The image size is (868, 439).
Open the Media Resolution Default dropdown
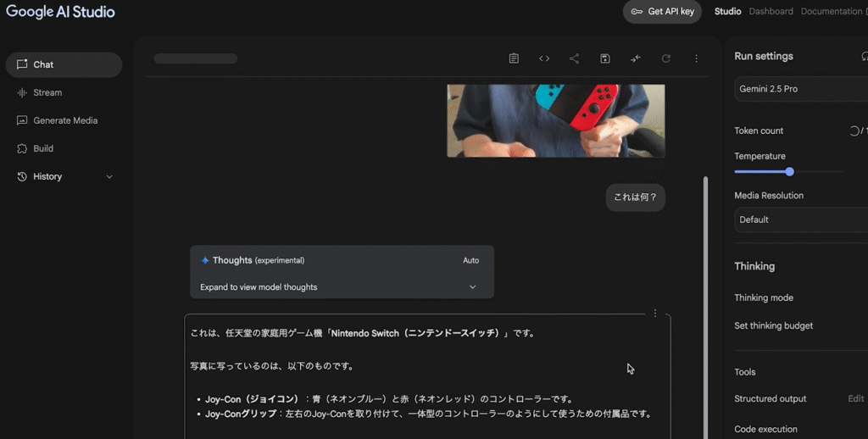click(801, 219)
